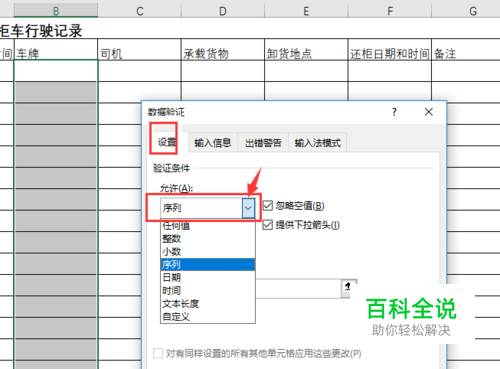Select 任何值 in the allow list

208,226
